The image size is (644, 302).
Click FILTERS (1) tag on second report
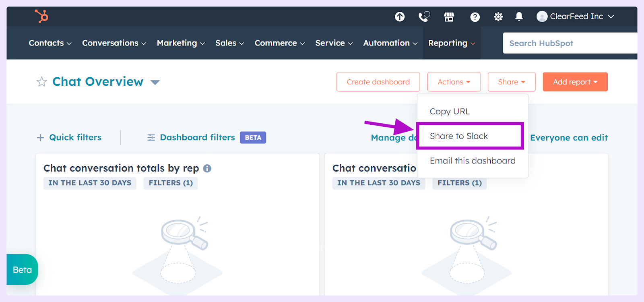(x=460, y=183)
